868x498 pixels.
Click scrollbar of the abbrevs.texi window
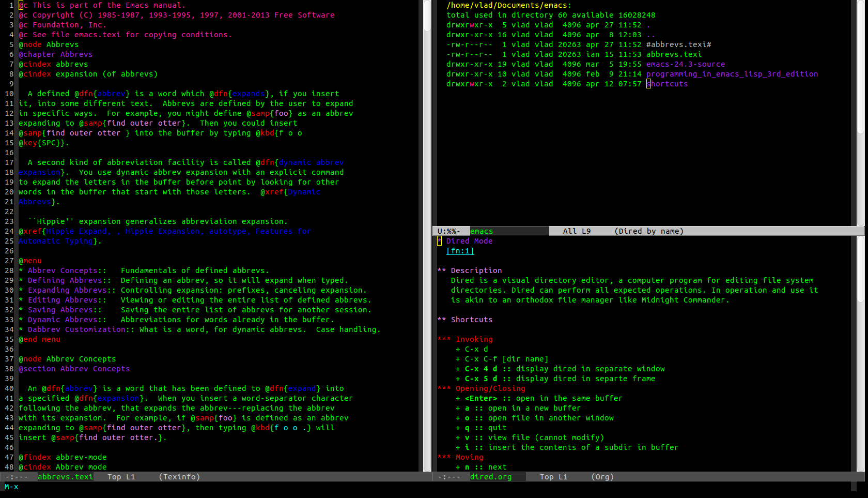427,235
